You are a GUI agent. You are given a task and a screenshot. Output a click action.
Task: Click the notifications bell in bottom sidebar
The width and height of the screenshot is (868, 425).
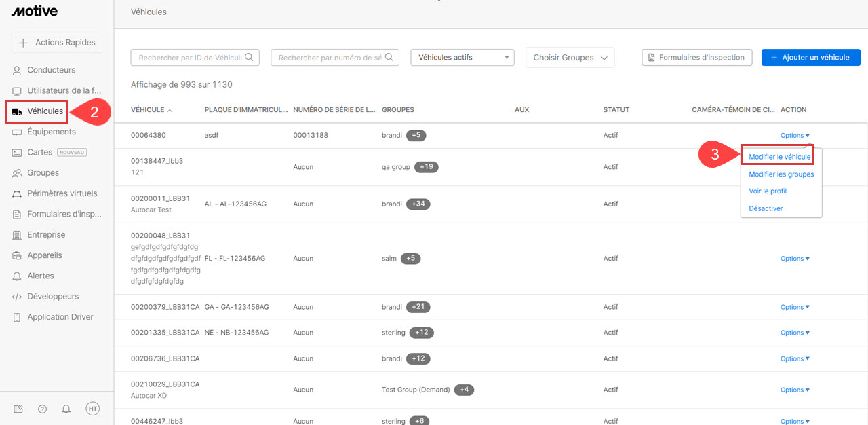click(x=66, y=409)
